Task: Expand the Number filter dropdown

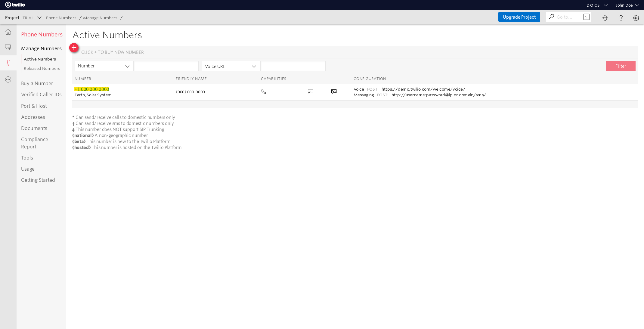Action: pos(104,66)
